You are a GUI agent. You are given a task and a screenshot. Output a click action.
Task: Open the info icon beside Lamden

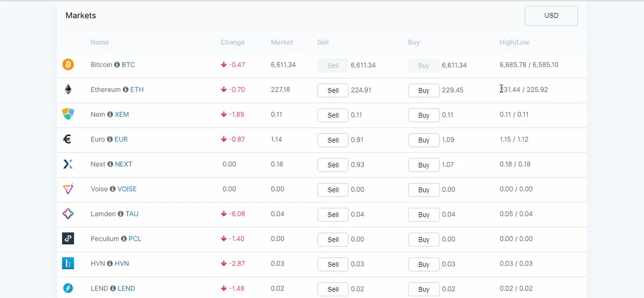pos(121,214)
